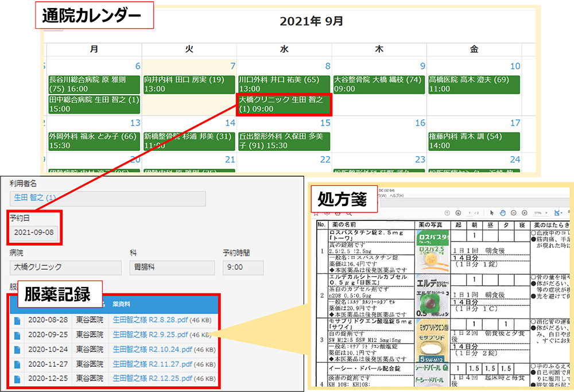Click the fit-width view icon in Acrobat

click(557, 212)
